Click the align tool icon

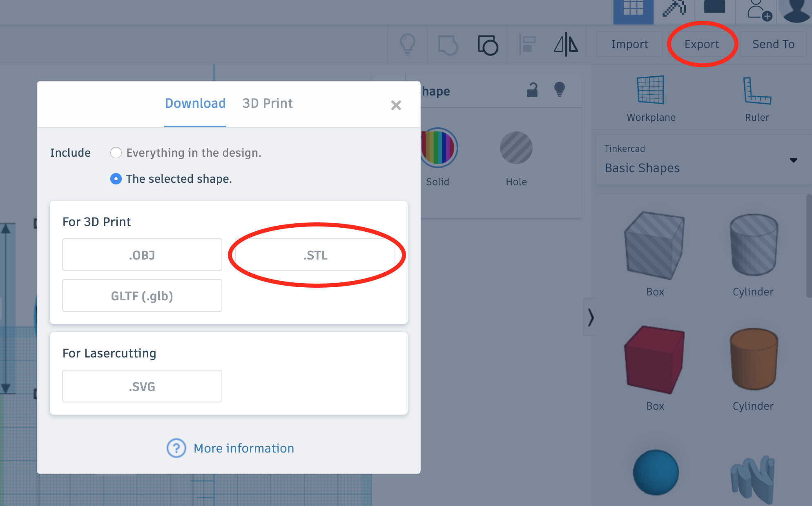(527, 44)
